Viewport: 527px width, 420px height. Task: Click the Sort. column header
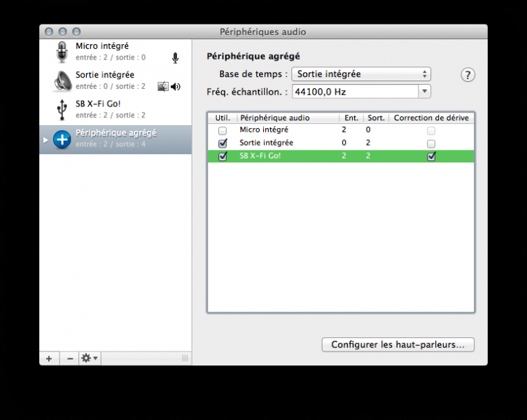(x=376, y=118)
